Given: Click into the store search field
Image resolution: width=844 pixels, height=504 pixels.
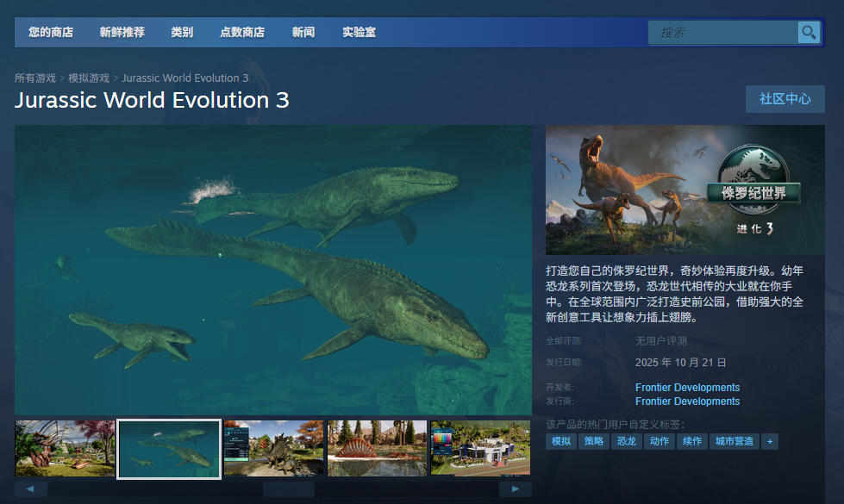Looking at the screenshot, I should 724,33.
